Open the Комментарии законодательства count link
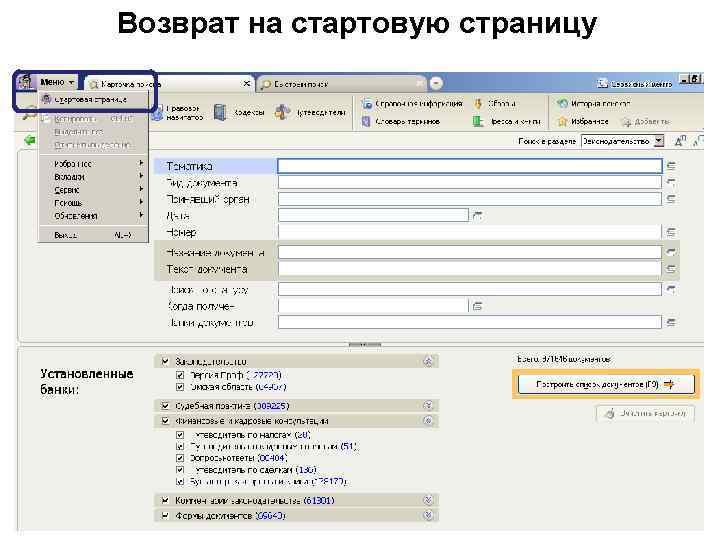Screen dimensions: 720x540 319,501
